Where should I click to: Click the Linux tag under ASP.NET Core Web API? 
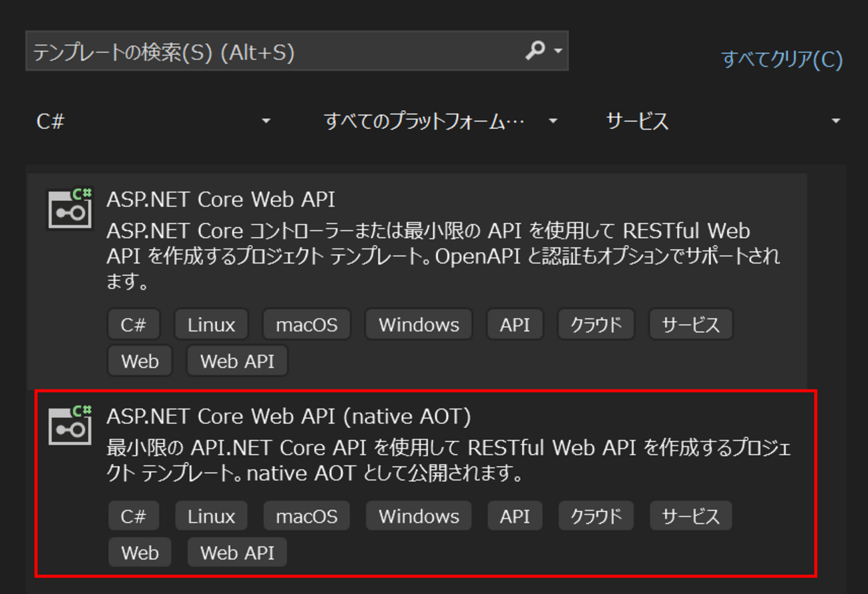click(x=212, y=325)
